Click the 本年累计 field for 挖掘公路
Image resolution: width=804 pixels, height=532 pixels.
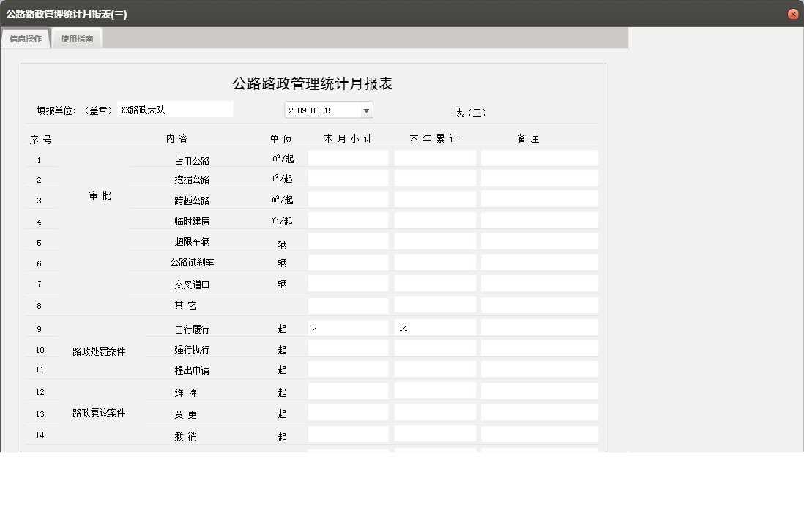point(435,177)
